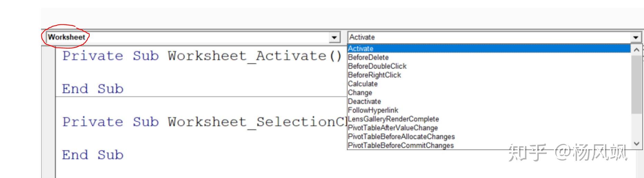The height and width of the screenshot is (178, 644).
Task: Choose PivotTableBeforeCommitChanges event
Action: (401, 146)
